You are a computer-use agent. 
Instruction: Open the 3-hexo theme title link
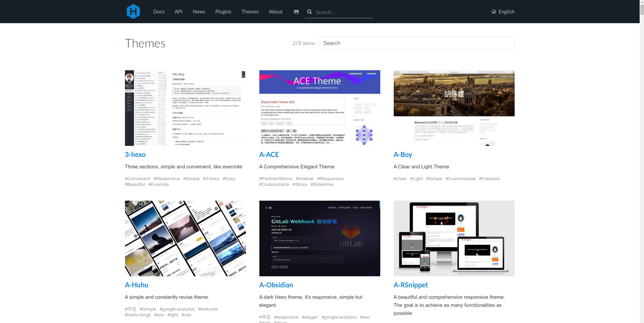click(x=135, y=155)
